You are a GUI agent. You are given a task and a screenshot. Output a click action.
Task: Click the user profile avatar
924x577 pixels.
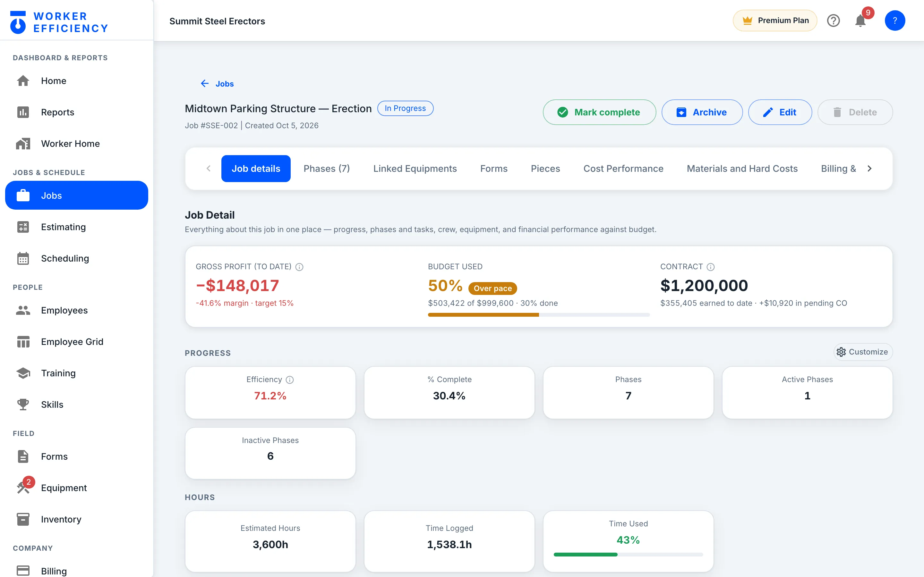pos(894,21)
